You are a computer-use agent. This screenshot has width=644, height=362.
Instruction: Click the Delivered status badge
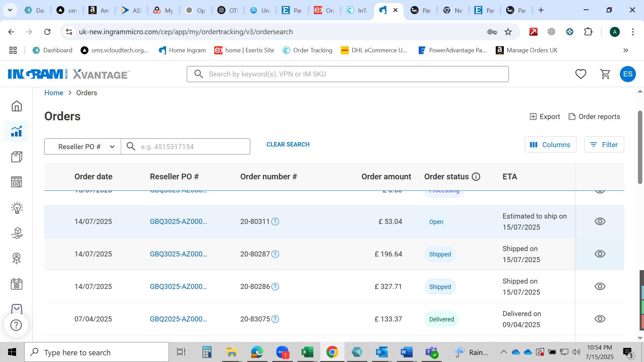tap(441, 319)
